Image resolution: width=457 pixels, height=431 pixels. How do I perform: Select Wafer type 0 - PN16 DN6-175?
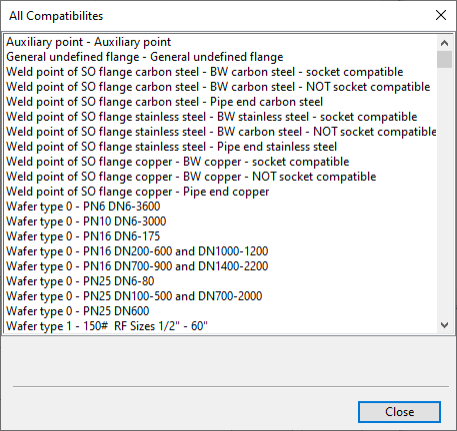pos(83,236)
